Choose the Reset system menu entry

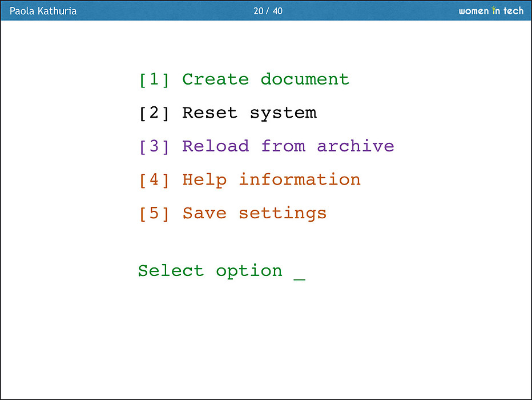(249, 113)
